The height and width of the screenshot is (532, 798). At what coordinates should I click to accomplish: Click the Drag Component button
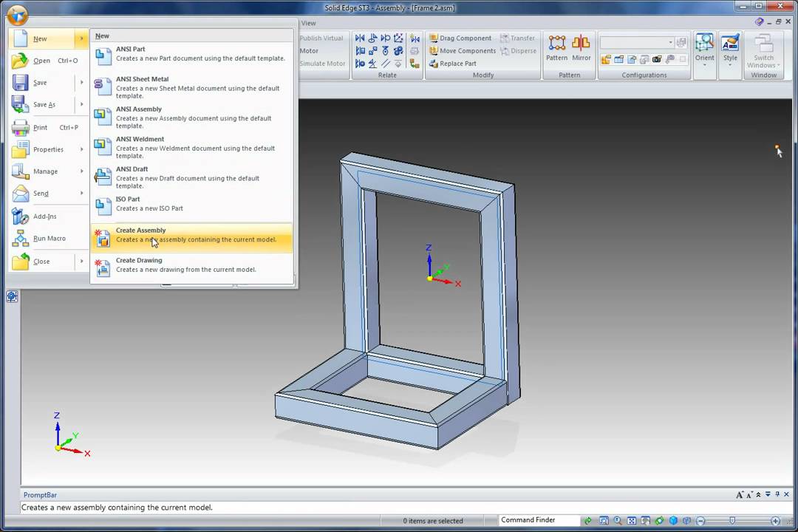point(460,38)
